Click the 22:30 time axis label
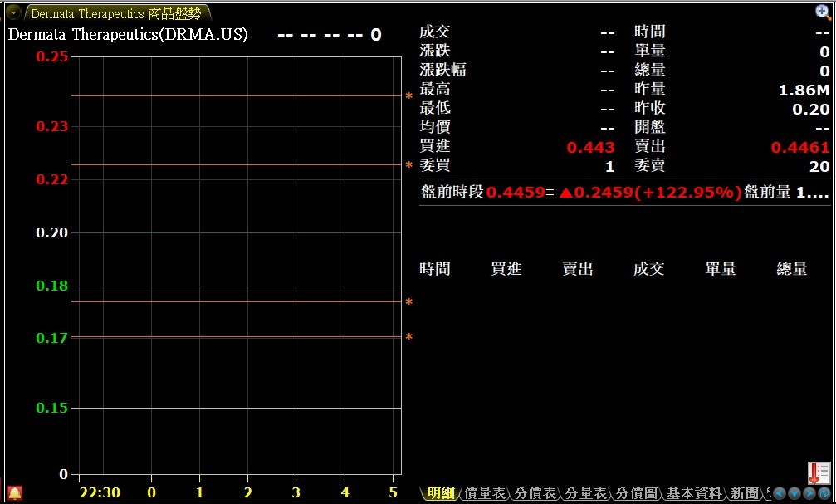 click(x=100, y=492)
